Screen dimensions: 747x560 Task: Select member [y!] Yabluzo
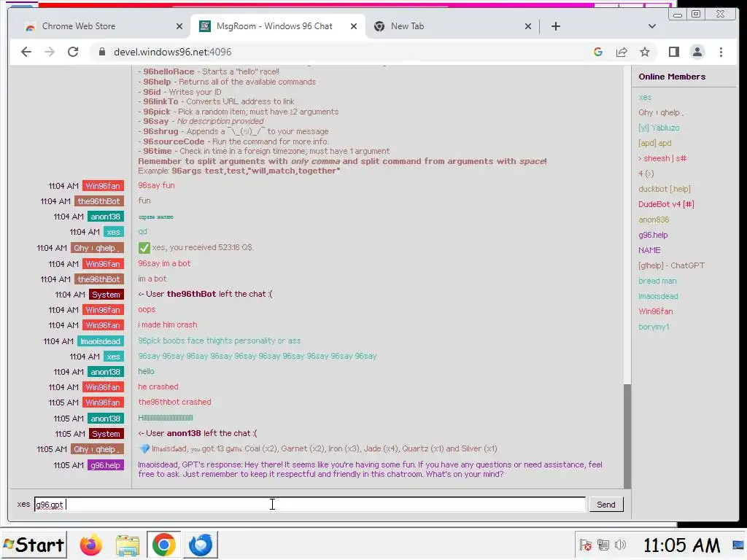659,128
